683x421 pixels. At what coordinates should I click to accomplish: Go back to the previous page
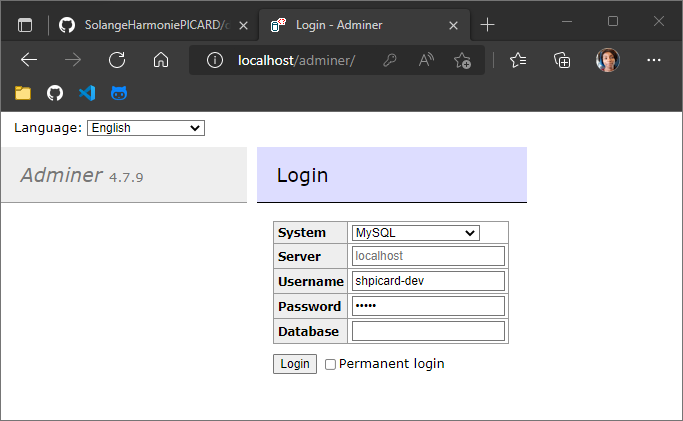click(29, 60)
